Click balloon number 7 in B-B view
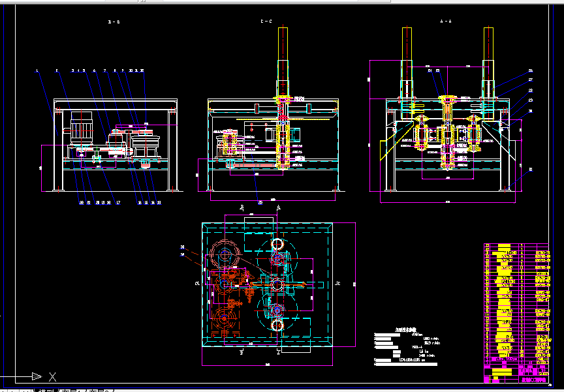This screenshot has width=564, height=392. coord(105,71)
